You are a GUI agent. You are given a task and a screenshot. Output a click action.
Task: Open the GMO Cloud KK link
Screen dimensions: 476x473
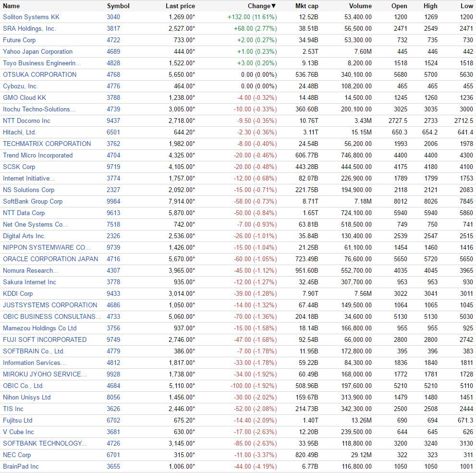[x=24, y=97]
